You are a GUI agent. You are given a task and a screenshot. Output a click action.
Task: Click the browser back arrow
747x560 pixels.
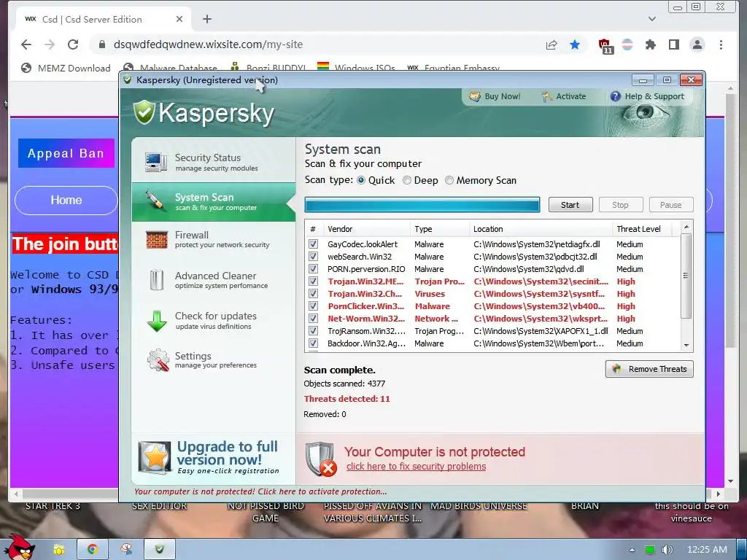[x=26, y=44]
